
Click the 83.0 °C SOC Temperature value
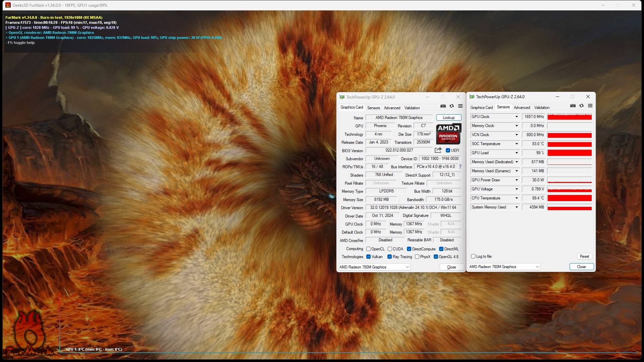[x=534, y=144]
